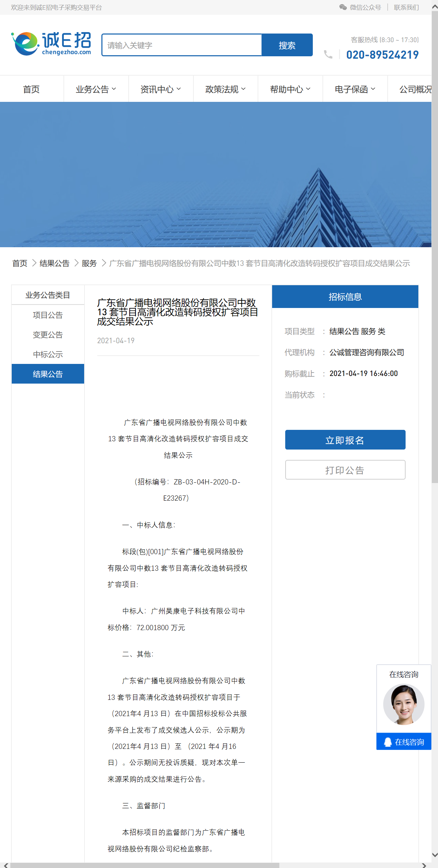The width and height of the screenshot is (438, 868).
Task: Click the 结果公告 服务 类 project type value
Action: tap(357, 331)
